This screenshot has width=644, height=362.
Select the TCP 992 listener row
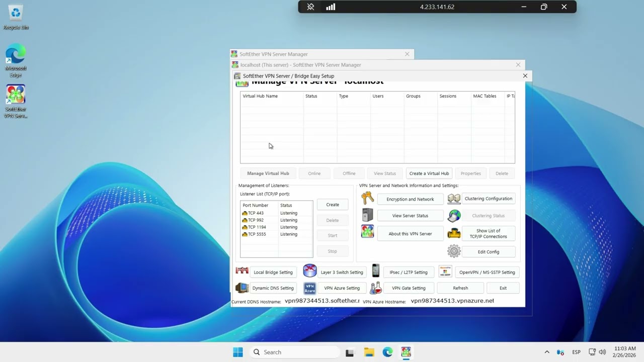click(x=276, y=220)
